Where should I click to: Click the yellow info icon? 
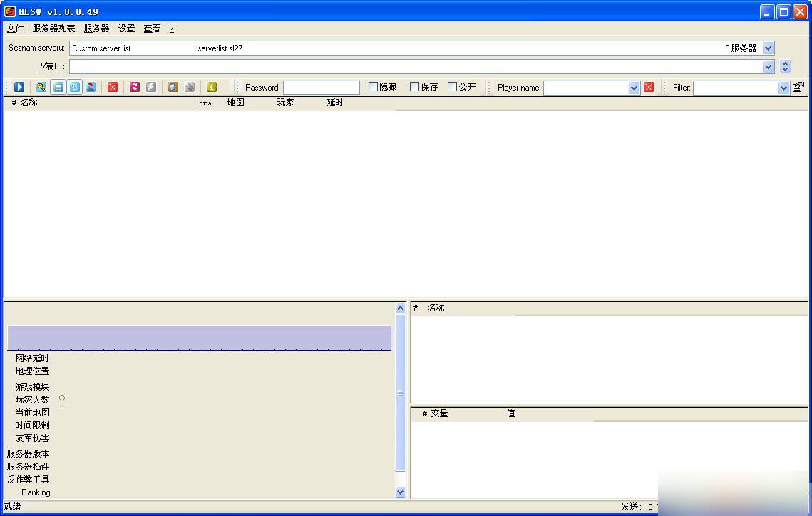211,87
